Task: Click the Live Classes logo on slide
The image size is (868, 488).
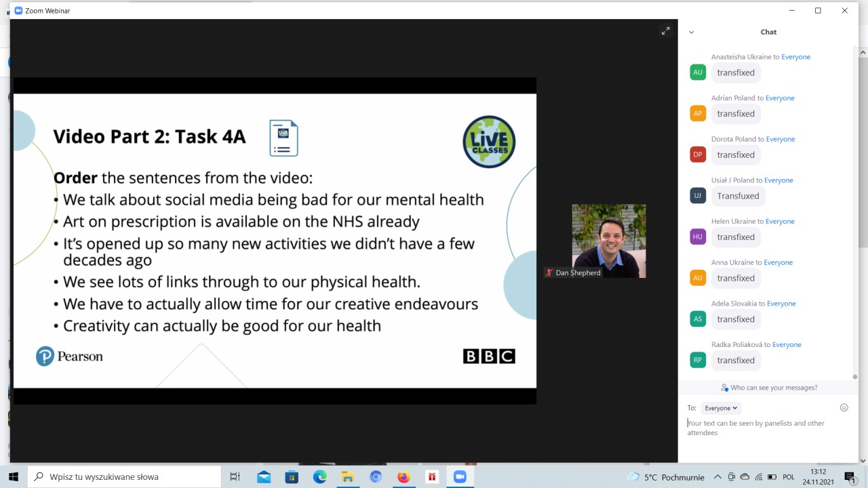Action: [489, 142]
